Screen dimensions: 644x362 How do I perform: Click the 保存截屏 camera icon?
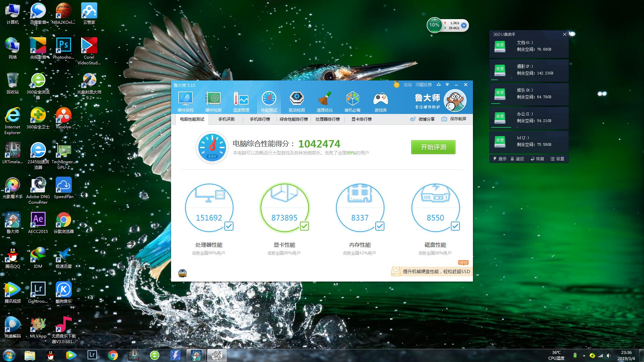[x=444, y=119]
